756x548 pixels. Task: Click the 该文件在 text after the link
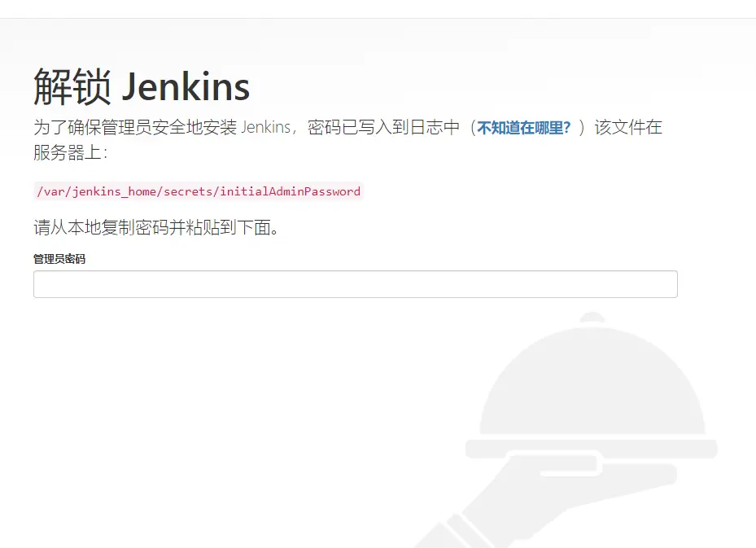628,128
